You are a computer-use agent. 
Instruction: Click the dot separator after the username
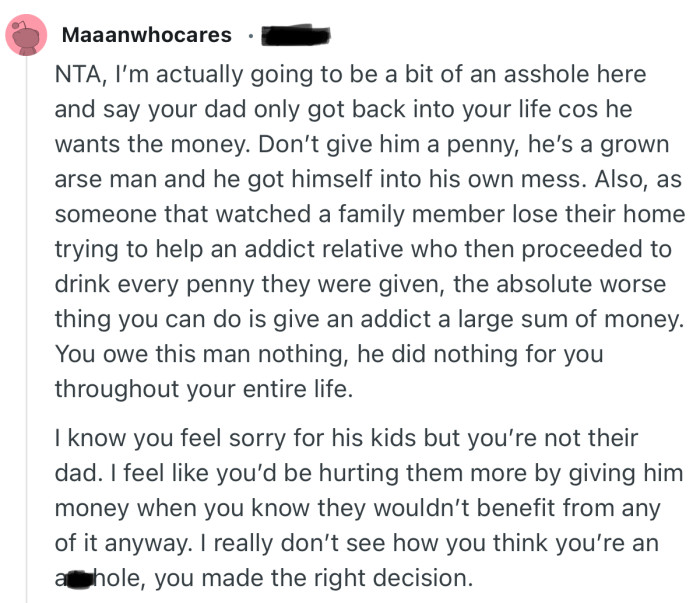point(248,37)
